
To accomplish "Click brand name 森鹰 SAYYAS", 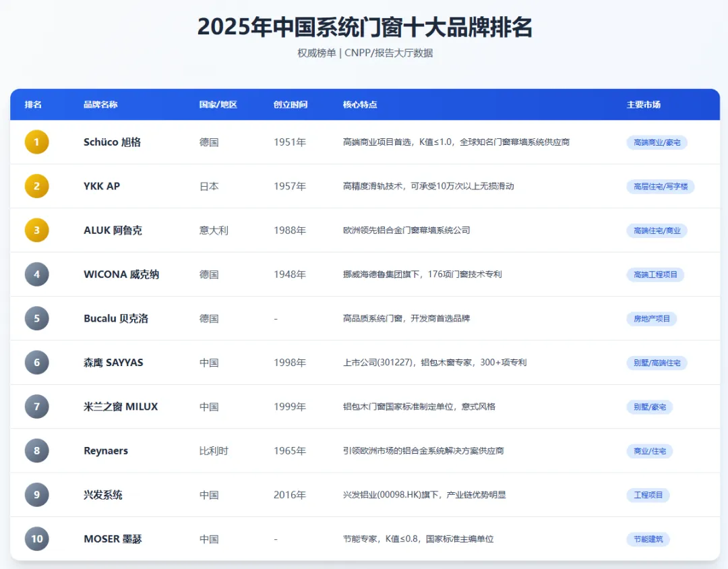I will point(113,363).
